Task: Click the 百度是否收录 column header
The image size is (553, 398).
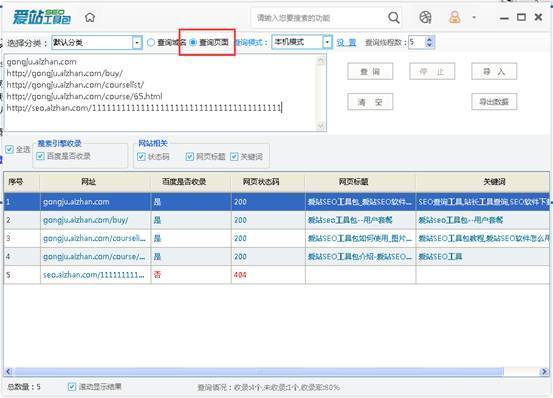Action: coord(184,182)
